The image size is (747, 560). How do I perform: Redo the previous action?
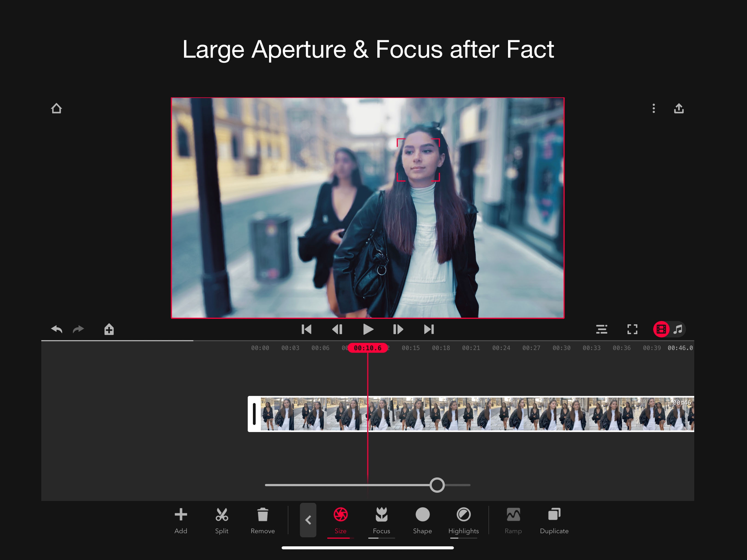pyautogui.click(x=78, y=329)
